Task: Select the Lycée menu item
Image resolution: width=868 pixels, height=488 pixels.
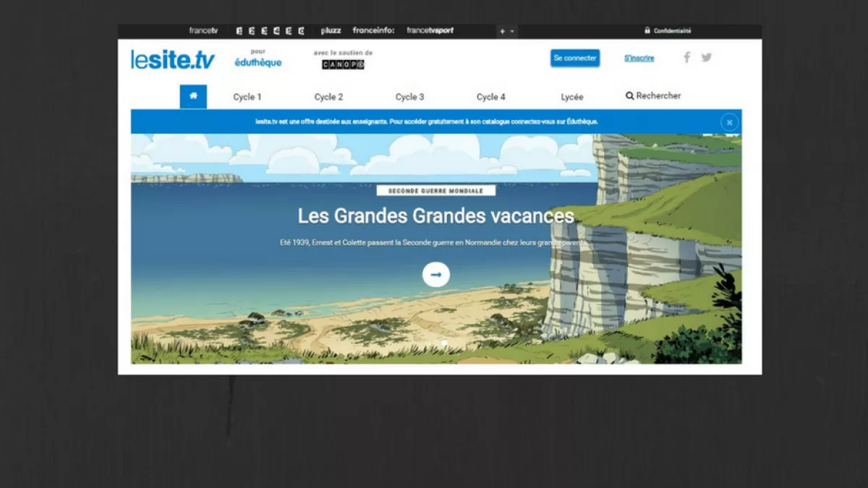Action: 572,97
